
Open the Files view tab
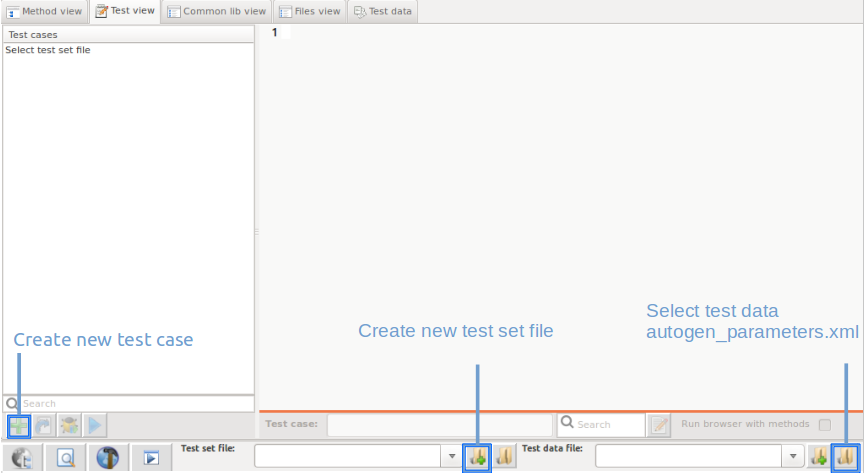click(310, 12)
